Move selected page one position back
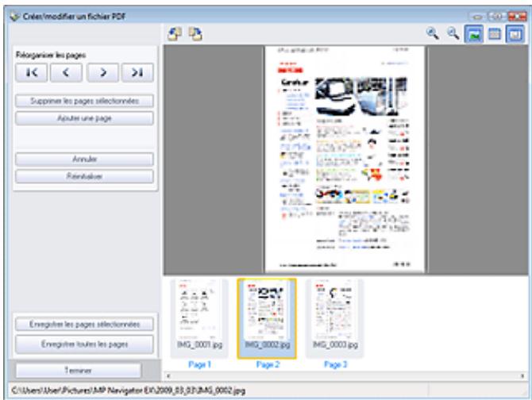Screen dimensions: 532x400 point(66,72)
